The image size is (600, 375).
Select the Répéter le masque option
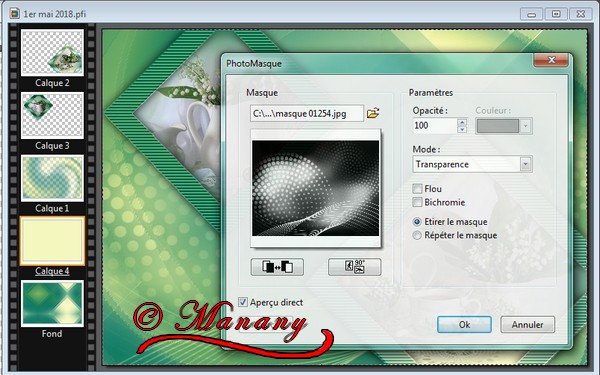417,235
